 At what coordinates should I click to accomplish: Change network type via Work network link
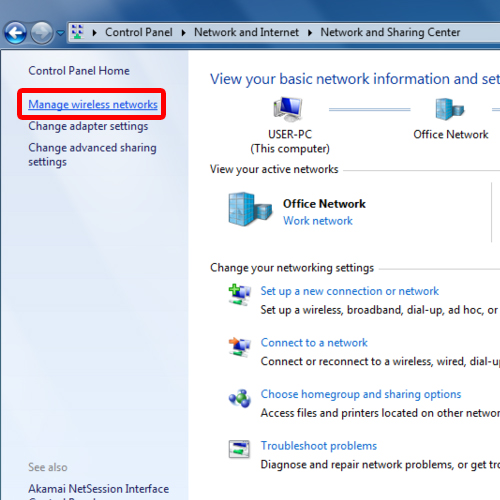318,221
